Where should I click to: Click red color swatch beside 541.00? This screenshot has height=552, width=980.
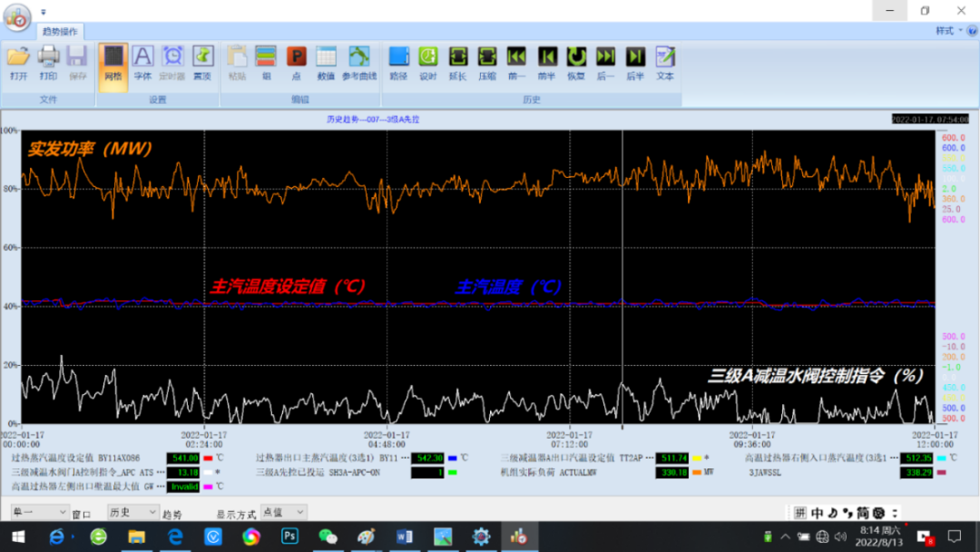click(x=208, y=458)
